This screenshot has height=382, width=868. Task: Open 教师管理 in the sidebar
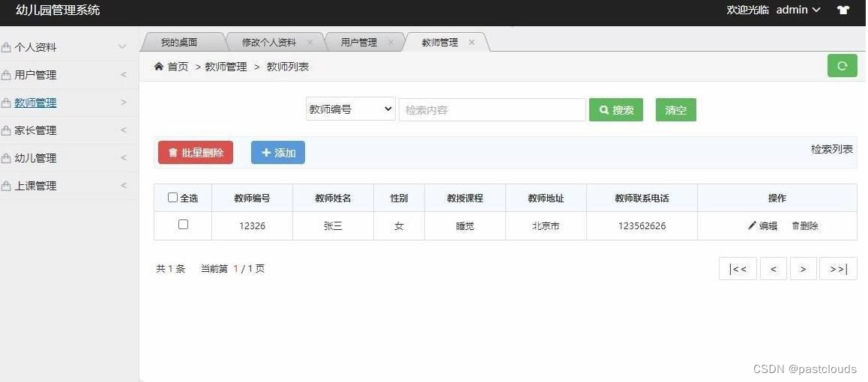tap(35, 103)
